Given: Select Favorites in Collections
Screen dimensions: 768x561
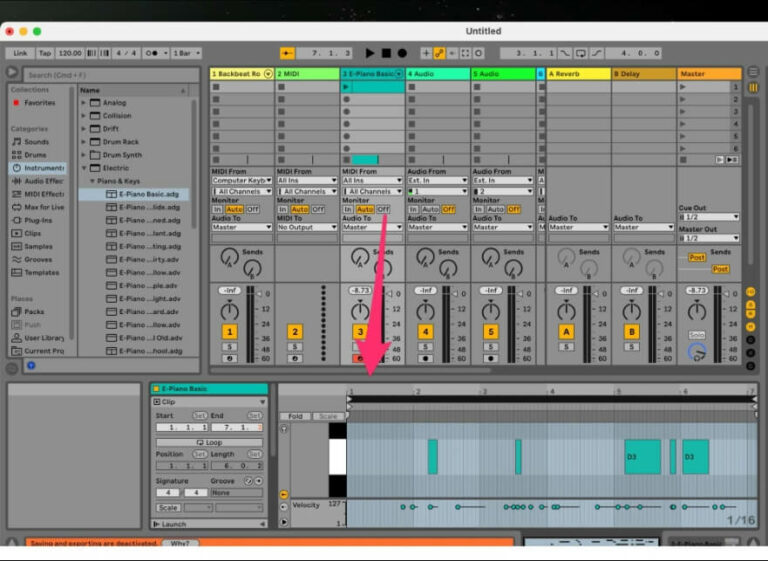Looking at the screenshot, I should pos(40,103).
